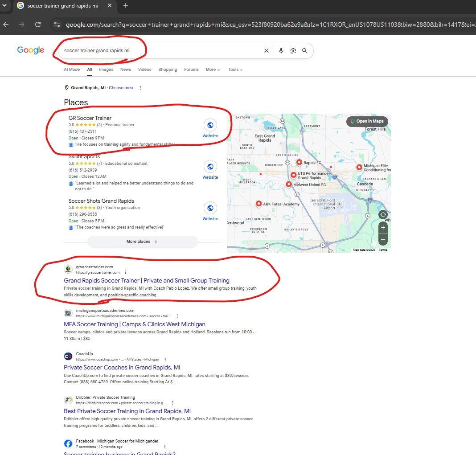Open Soccer Shots Grand Rapids website icon
Image resolution: width=476 pixels, height=455 pixels.
coord(210,208)
